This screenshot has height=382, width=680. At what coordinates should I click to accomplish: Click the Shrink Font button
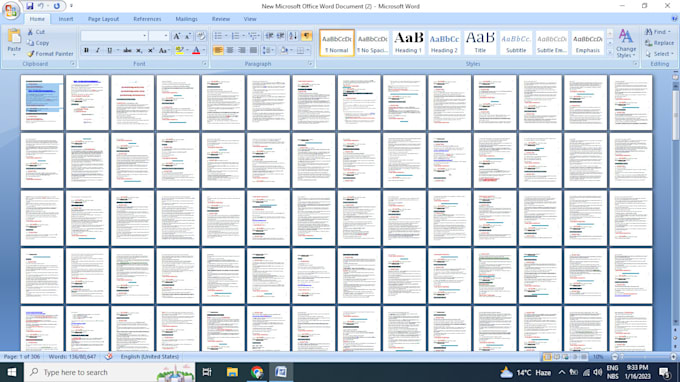click(x=188, y=36)
